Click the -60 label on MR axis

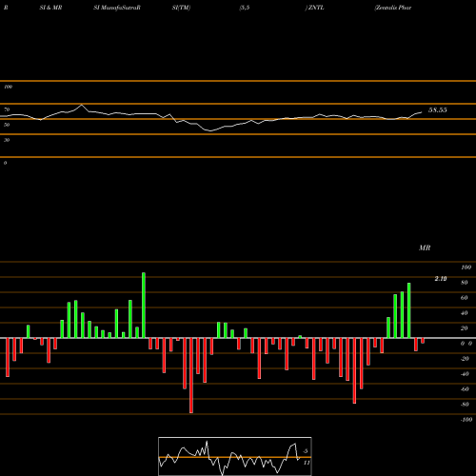click(465, 389)
